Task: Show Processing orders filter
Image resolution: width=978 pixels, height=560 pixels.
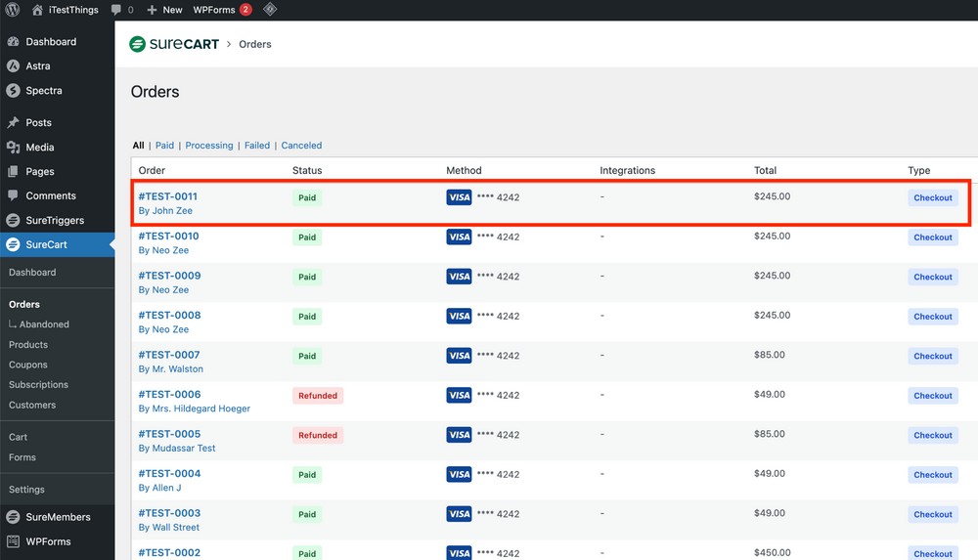Action: [x=209, y=146]
